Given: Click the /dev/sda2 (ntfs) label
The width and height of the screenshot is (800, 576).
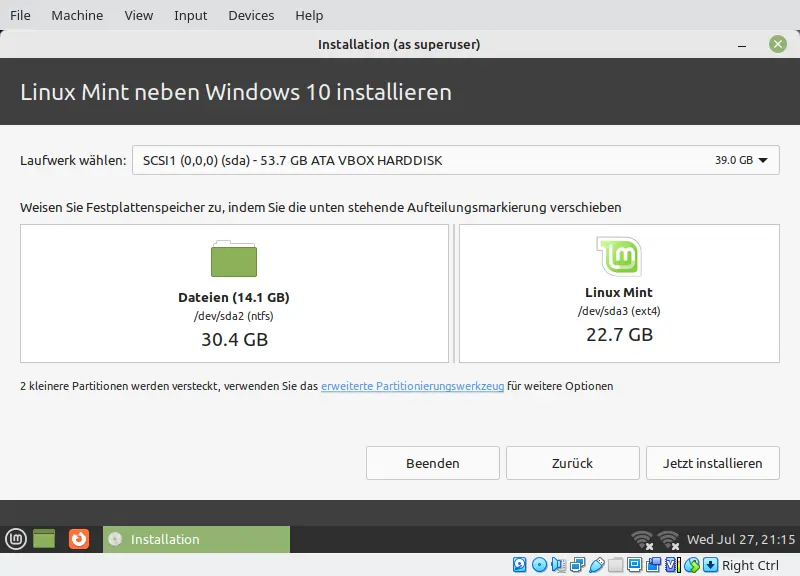Looking at the screenshot, I should coord(234,316).
